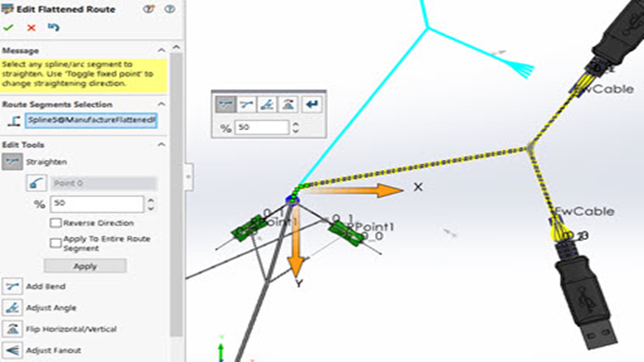Select the Flip Horizontal/Vertical tool
This screenshot has width=644, height=362.
[12, 329]
